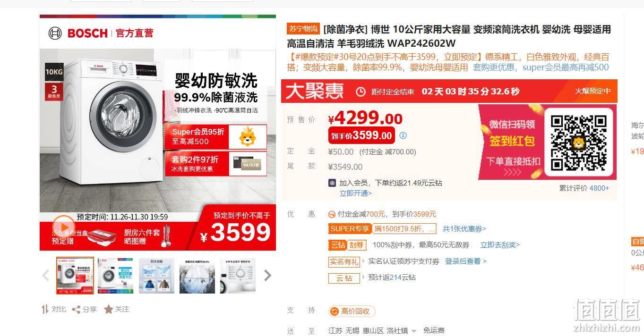The image size is (644, 336).
Task: Click the WeChat QR code for 签到红包
Action: (x=578, y=142)
